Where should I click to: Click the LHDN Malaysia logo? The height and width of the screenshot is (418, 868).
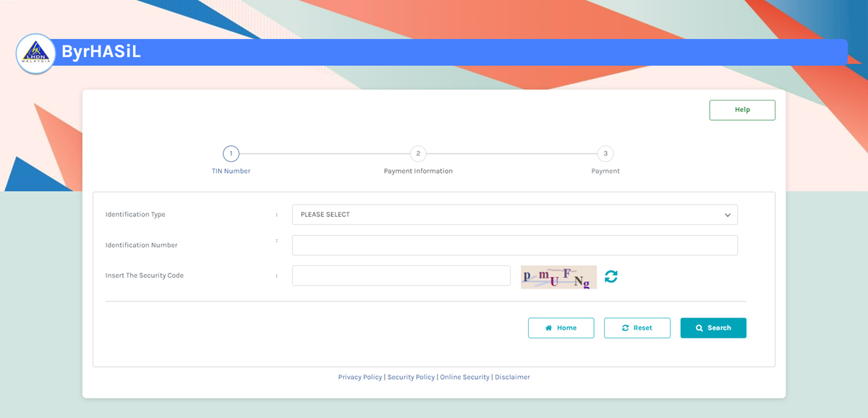click(35, 54)
